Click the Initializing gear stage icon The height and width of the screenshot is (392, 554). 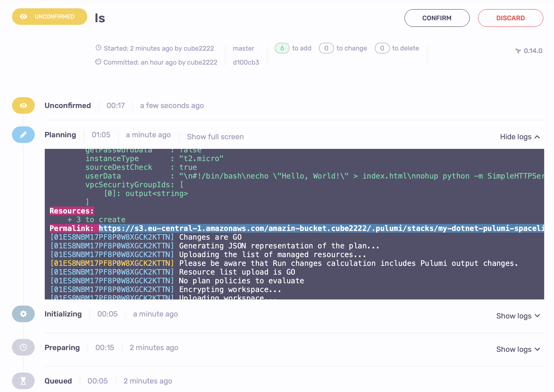pyautogui.click(x=23, y=314)
